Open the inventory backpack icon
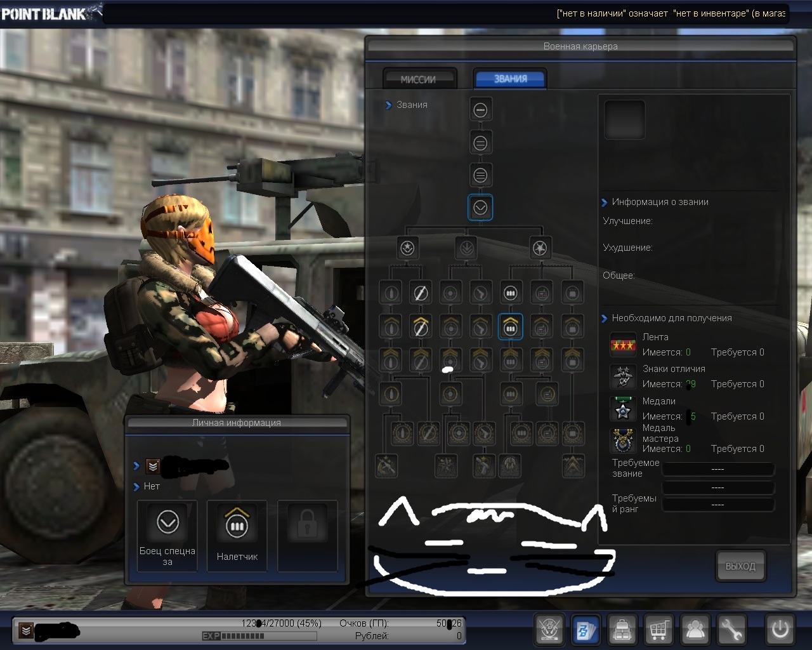 tap(622, 630)
